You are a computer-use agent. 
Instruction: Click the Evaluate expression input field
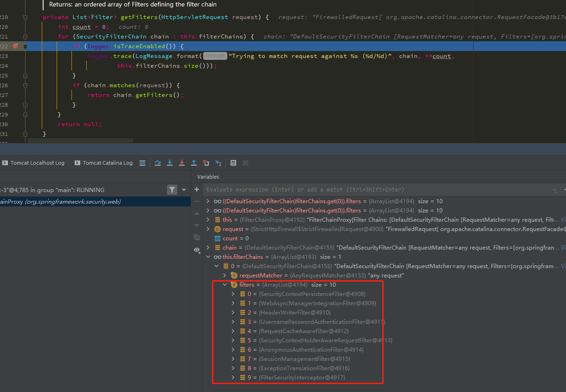click(376, 190)
